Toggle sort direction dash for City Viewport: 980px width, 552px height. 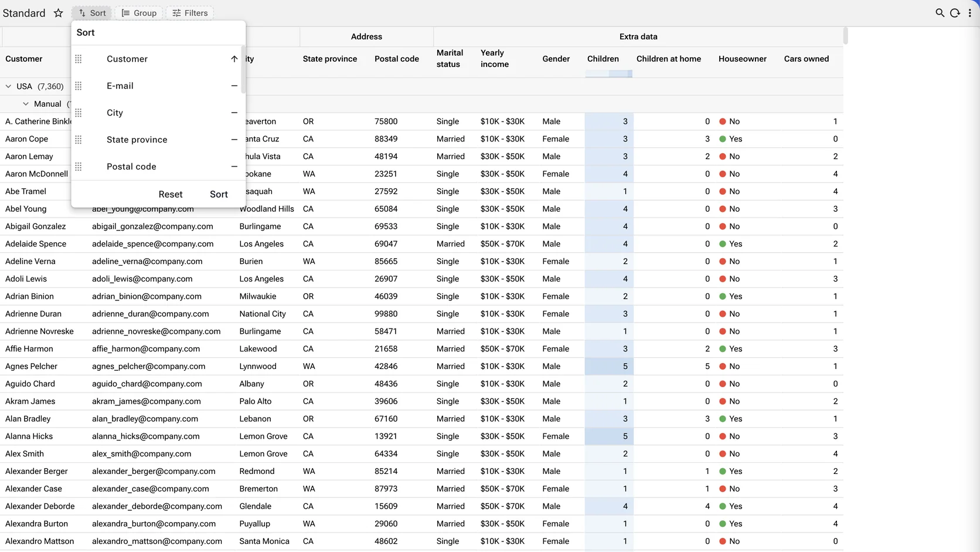point(234,113)
